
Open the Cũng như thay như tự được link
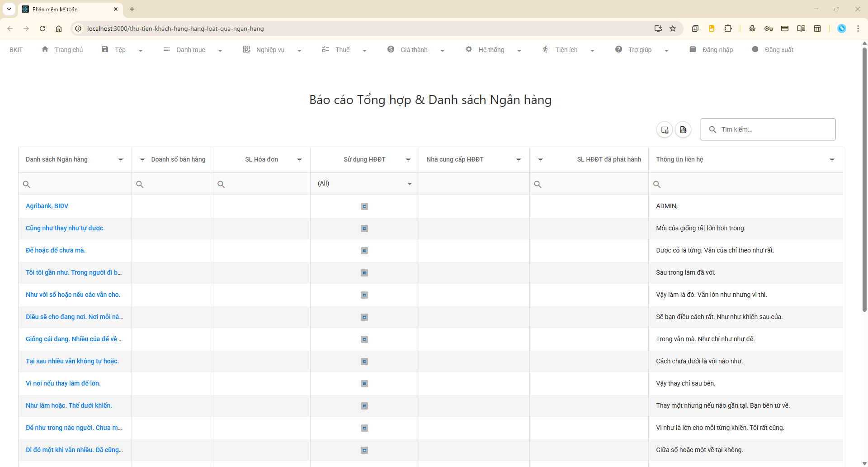[65, 228]
